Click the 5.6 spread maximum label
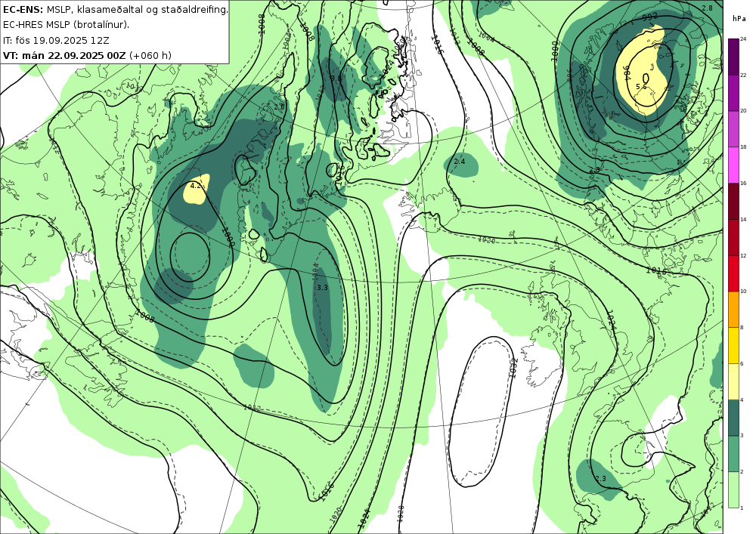Viewport: 756px width, 534px height. pyautogui.click(x=641, y=87)
